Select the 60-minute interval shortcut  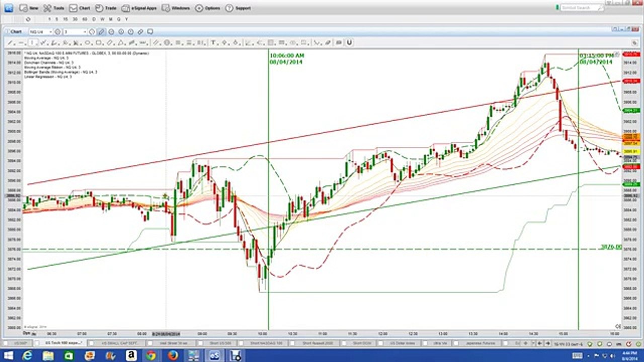click(x=85, y=19)
